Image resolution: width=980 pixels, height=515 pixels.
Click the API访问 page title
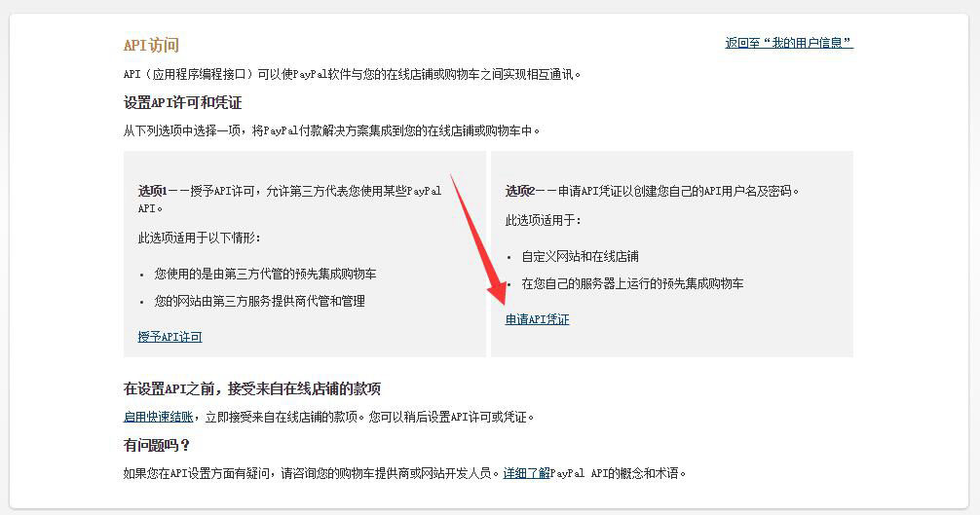coord(151,45)
